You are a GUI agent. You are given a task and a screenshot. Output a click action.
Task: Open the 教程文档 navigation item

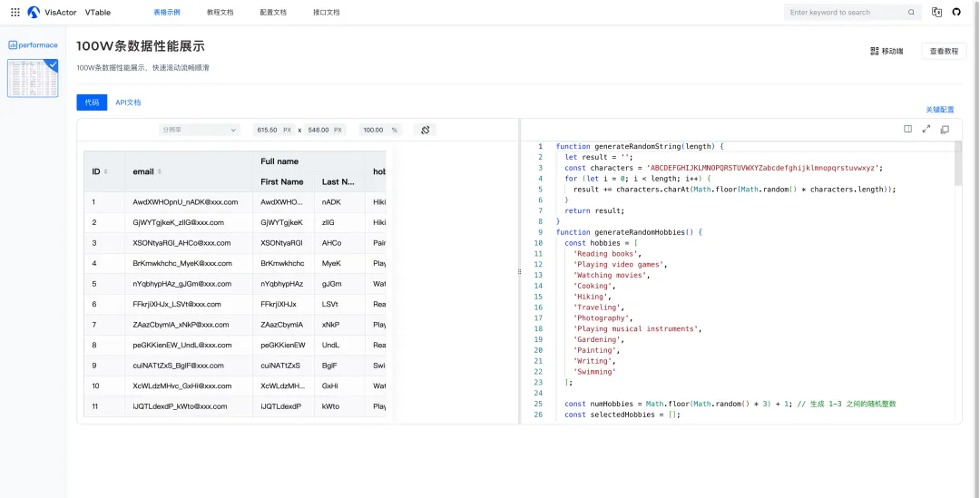220,13
